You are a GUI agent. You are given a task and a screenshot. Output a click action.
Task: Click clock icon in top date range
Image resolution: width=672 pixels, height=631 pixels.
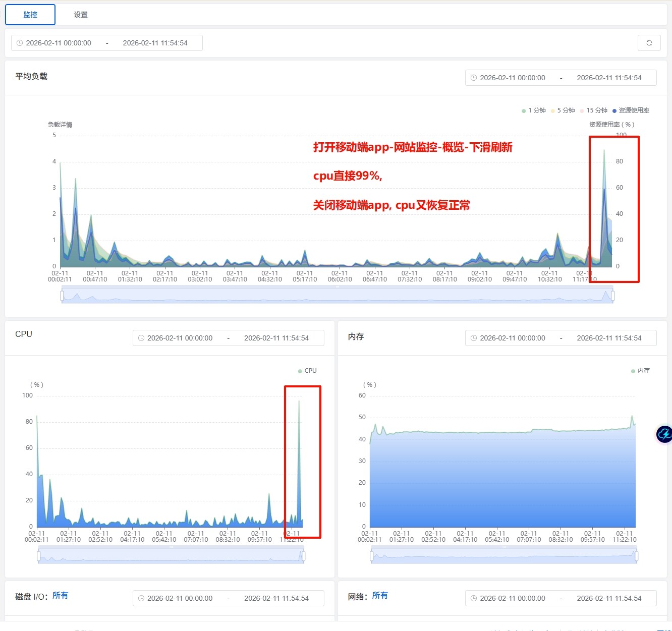(20, 43)
